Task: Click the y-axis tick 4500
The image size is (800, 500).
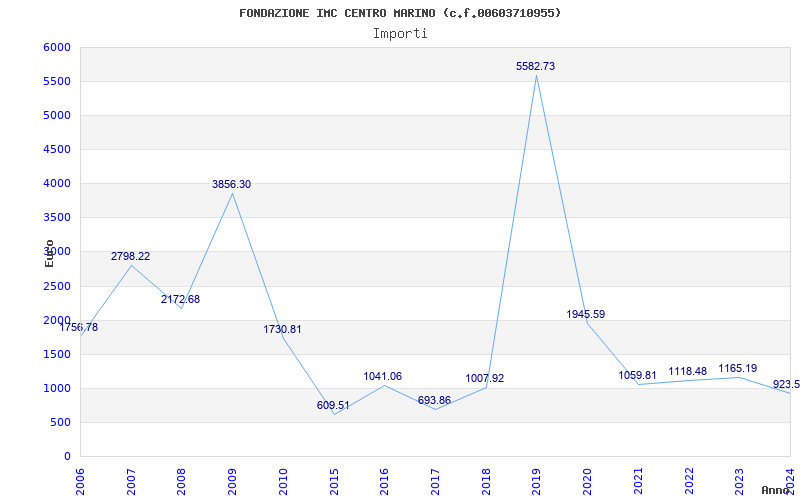Action: pyautogui.click(x=57, y=149)
